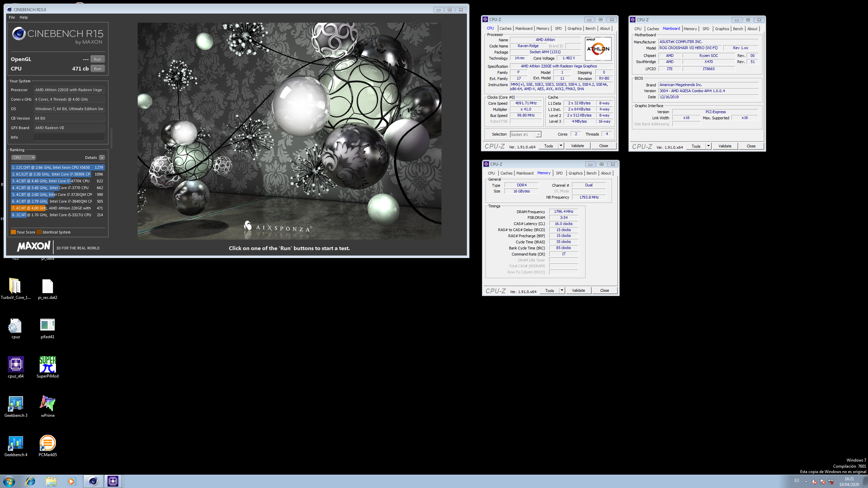Select ranking row Intel Core i7-3930K

[x=58, y=174]
